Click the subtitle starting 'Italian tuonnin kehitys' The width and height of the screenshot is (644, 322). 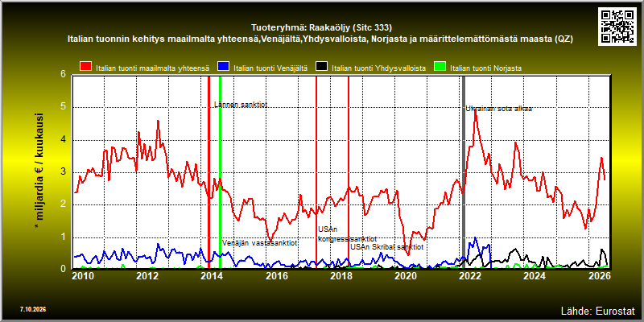[x=320, y=39]
